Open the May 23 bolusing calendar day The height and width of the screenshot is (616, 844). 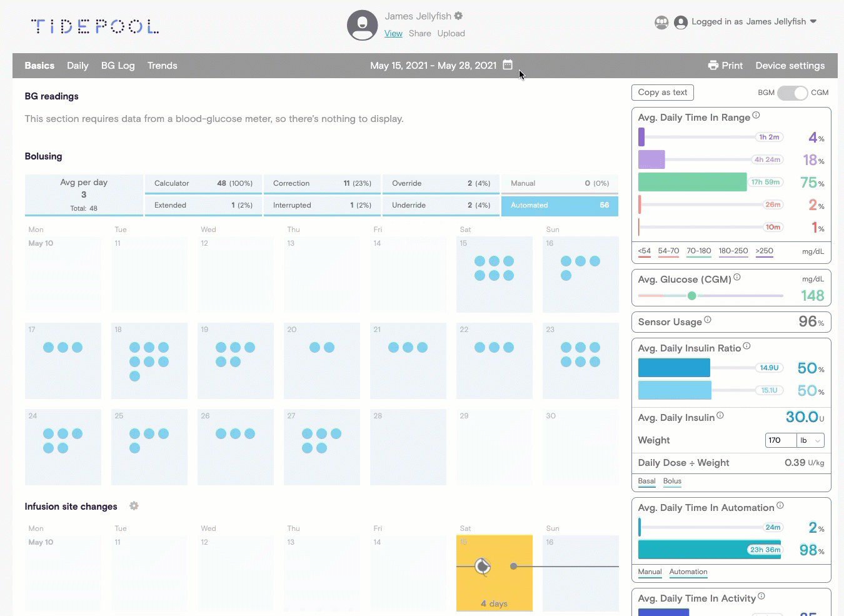[581, 361]
